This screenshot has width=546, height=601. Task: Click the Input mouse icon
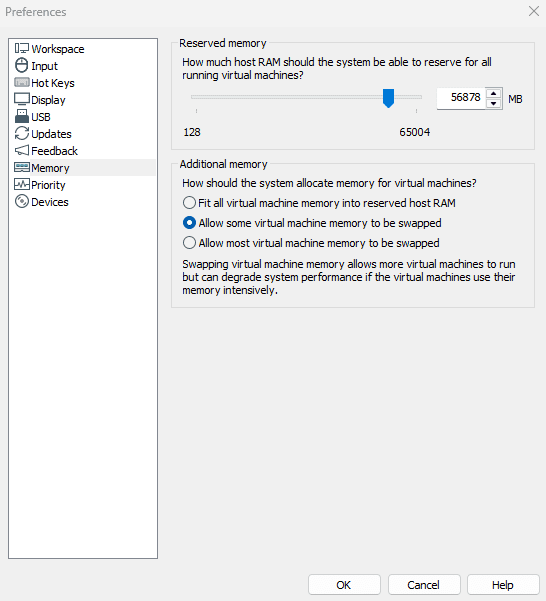point(21,65)
